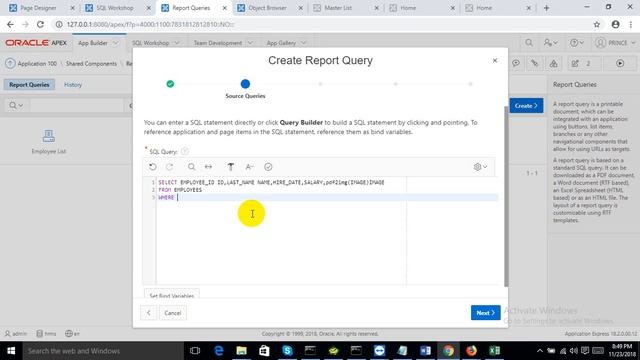Viewport: 640px width, 360px height.
Task: Click the Set Bind Variables button
Action: (172, 295)
